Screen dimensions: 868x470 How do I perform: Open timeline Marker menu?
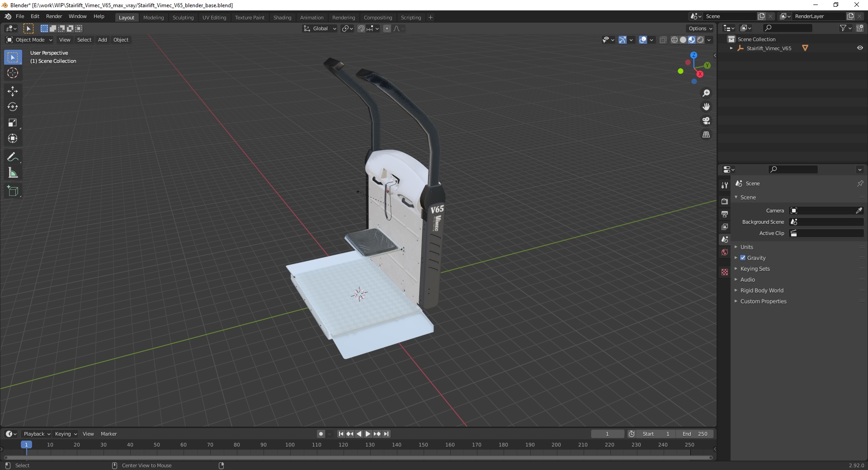point(108,434)
